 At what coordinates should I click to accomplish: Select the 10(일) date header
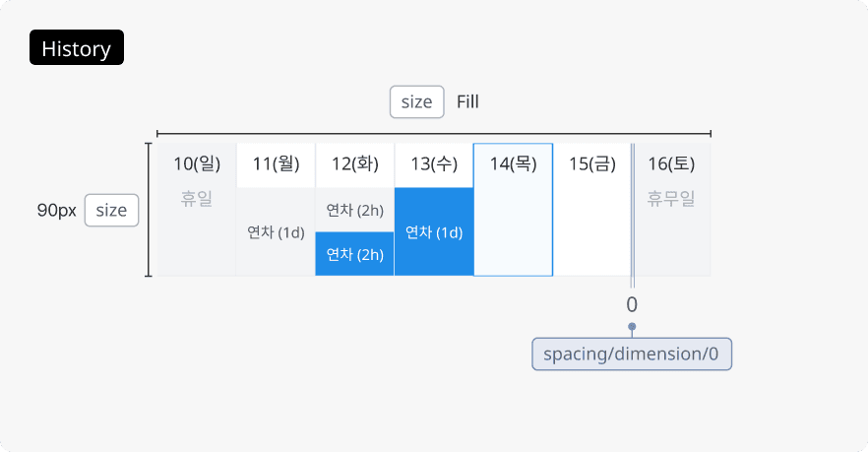click(197, 164)
